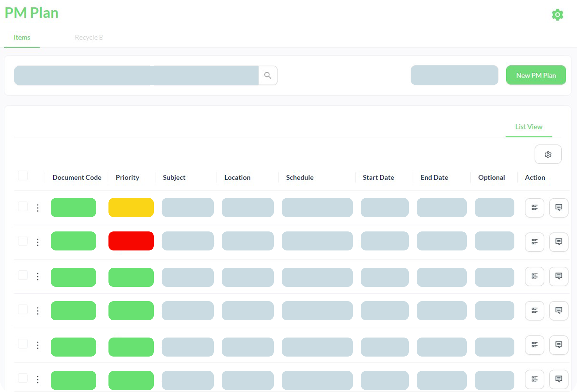Open the three-dot menu of the fourth row

(38, 311)
